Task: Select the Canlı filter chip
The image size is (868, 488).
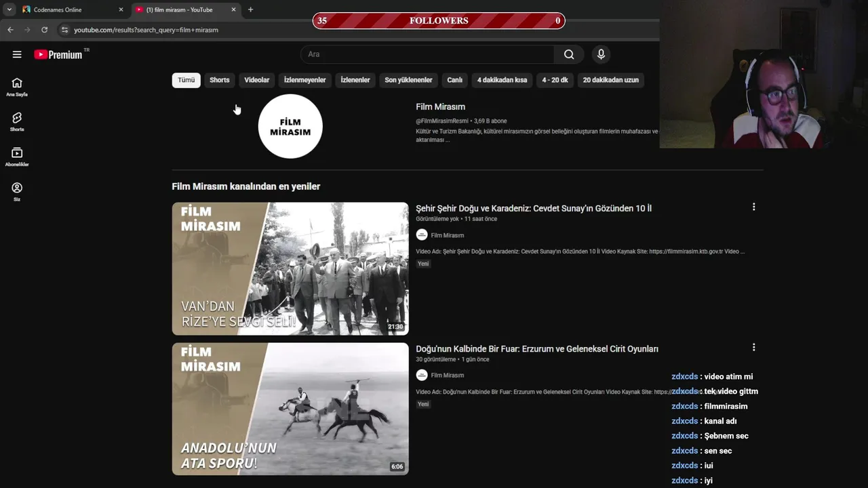Action: click(x=455, y=80)
